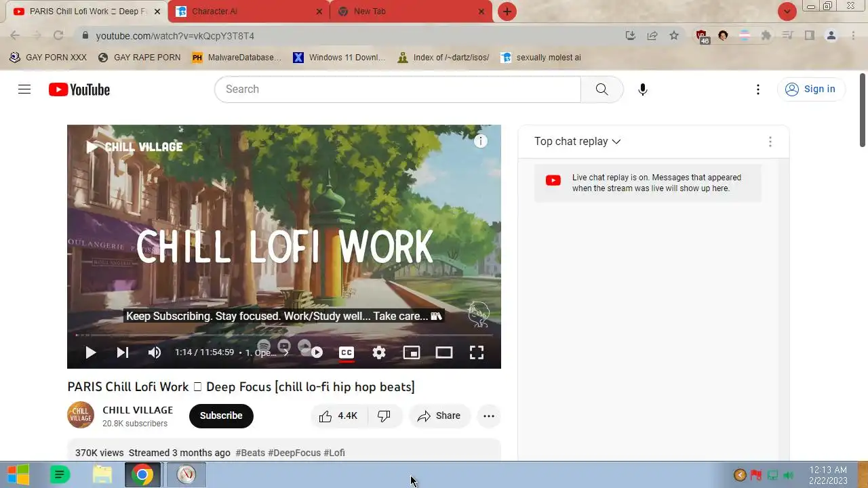Open the video info card icon
Screen dimensions: 868x488
coord(481,141)
